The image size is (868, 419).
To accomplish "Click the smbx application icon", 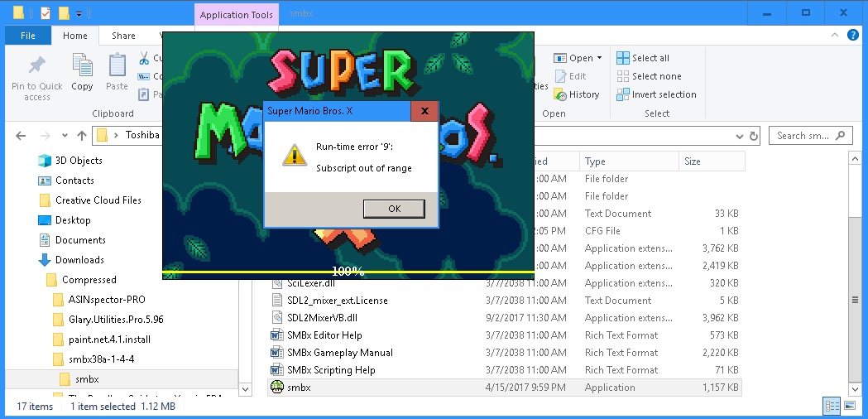I will pos(276,387).
